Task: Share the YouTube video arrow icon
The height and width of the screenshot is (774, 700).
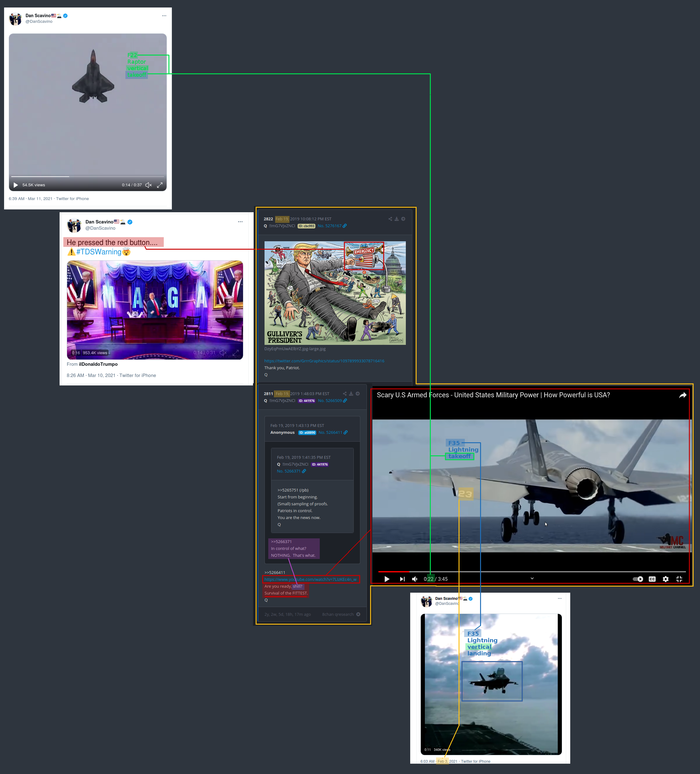Action: [683, 395]
